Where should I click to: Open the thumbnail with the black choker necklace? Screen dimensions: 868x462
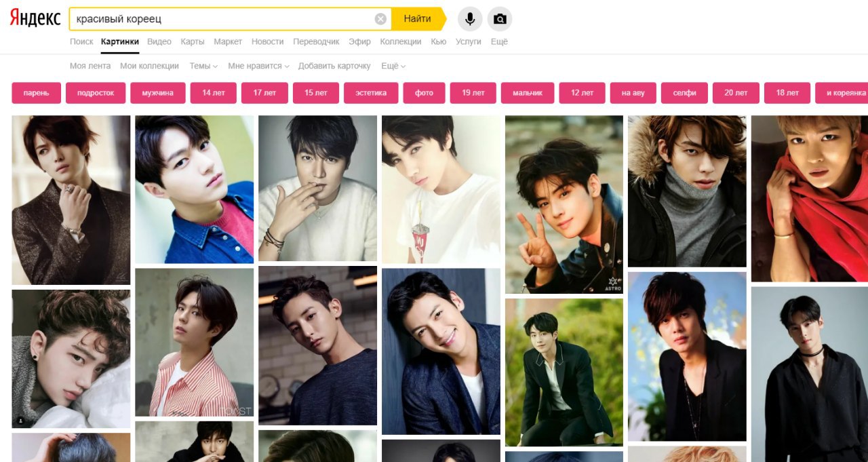click(x=810, y=374)
